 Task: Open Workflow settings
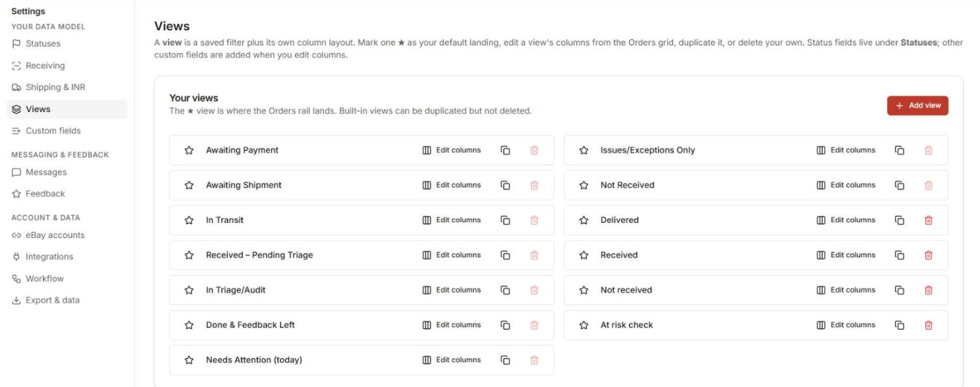click(x=66, y=279)
